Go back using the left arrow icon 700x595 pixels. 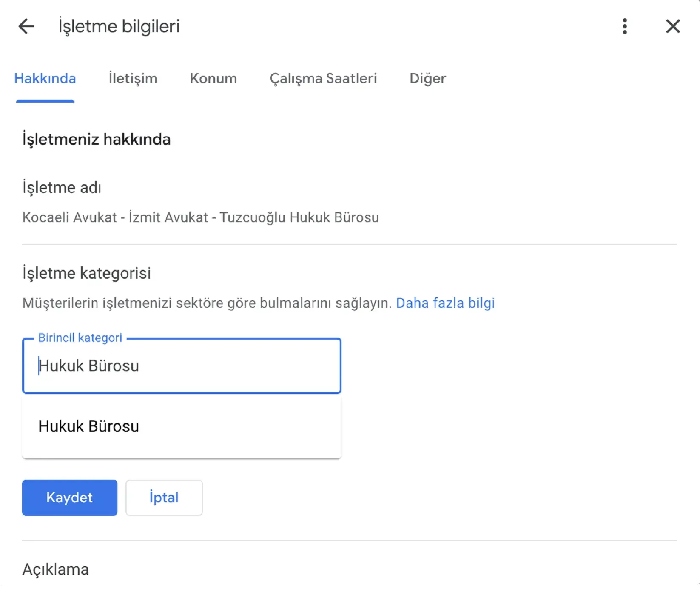[26, 26]
